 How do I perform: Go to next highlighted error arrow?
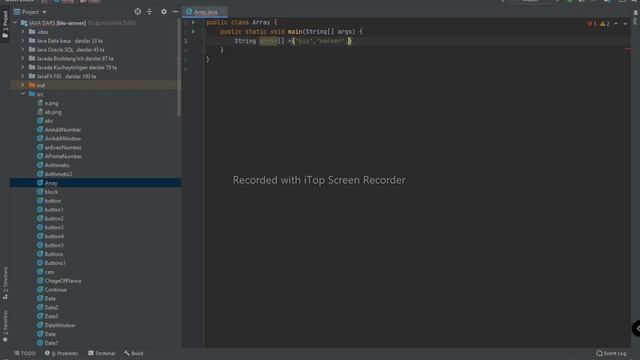(x=625, y=24)
